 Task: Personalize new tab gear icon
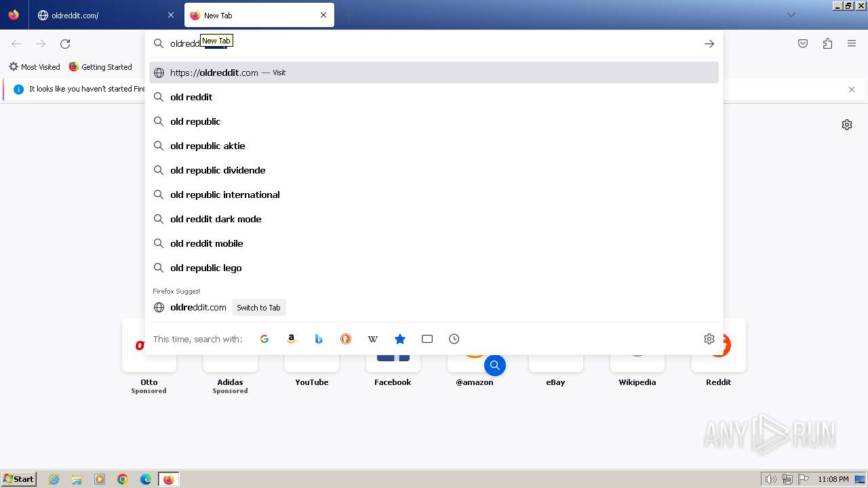(x=847, y=125)
